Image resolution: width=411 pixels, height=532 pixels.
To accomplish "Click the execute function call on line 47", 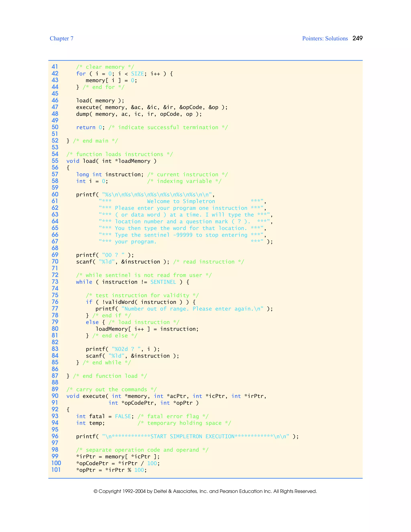I will pos(152,107).
